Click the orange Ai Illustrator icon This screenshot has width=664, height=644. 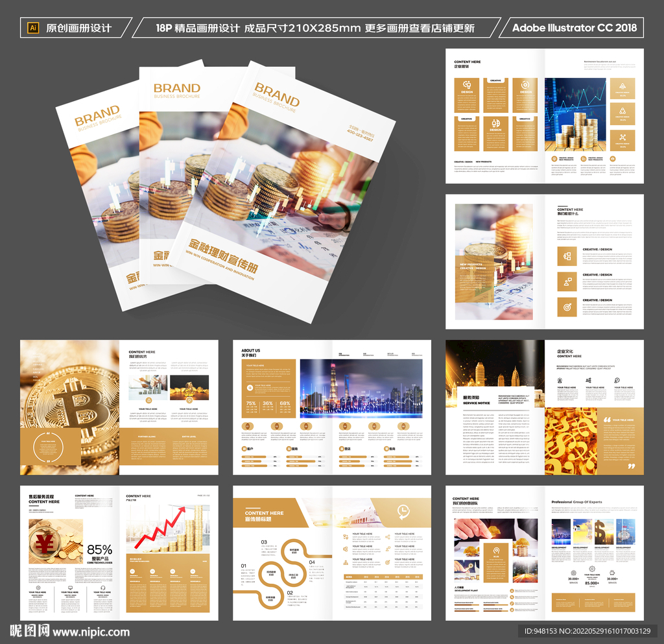(33, 28)
